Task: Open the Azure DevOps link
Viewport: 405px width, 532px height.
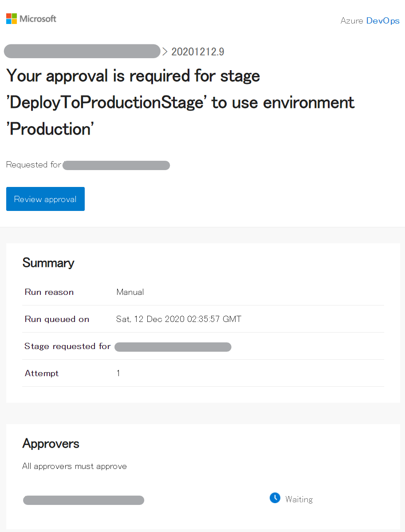Action: click(370, 21)
